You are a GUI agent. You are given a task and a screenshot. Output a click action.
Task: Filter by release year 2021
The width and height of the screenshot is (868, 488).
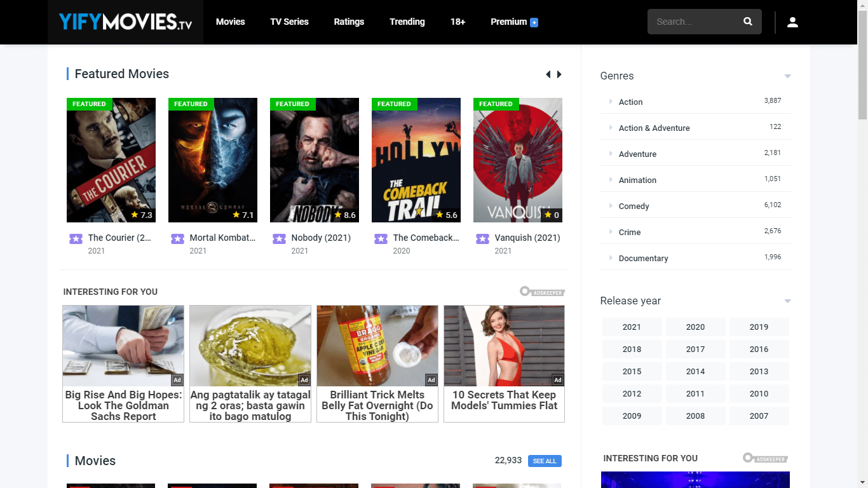(632, 327)
